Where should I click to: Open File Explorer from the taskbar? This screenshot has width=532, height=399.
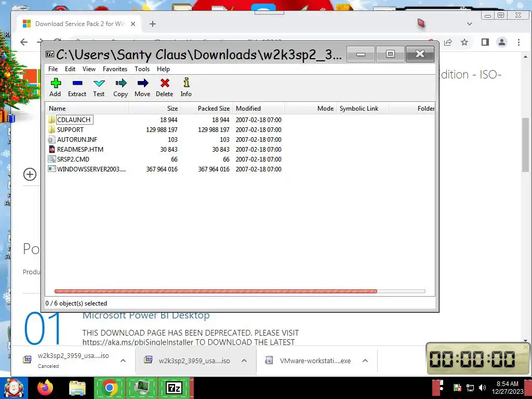77,388
